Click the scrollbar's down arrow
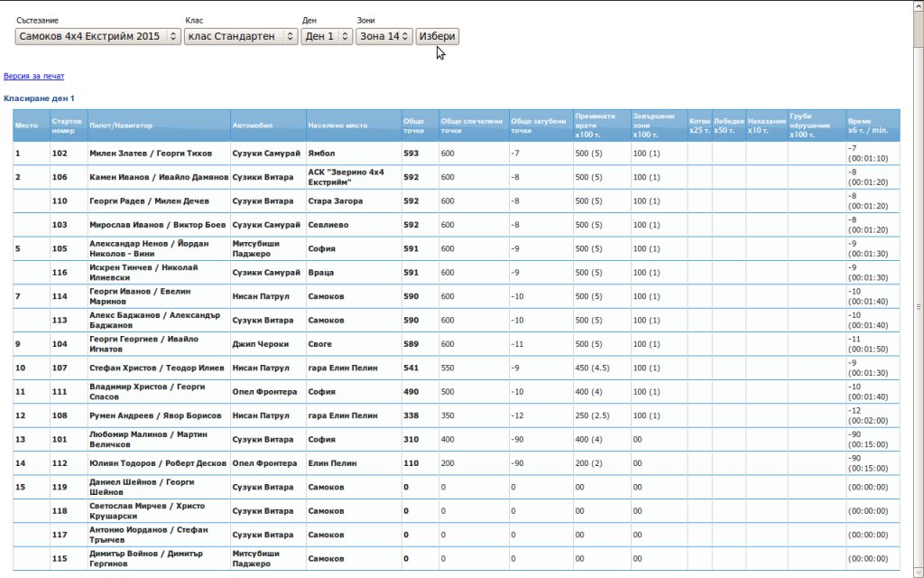 pos(918,573)
